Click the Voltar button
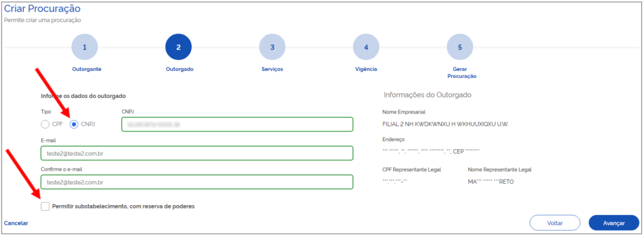 click(x=555, y=223)
